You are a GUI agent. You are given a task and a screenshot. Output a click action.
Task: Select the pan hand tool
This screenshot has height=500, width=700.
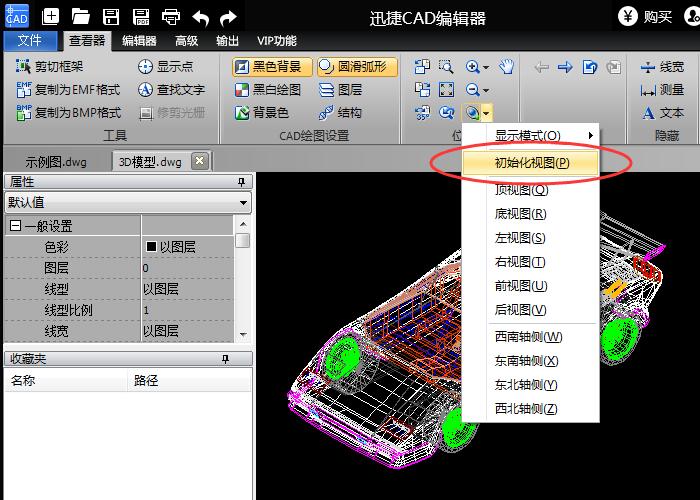point(507,67)
